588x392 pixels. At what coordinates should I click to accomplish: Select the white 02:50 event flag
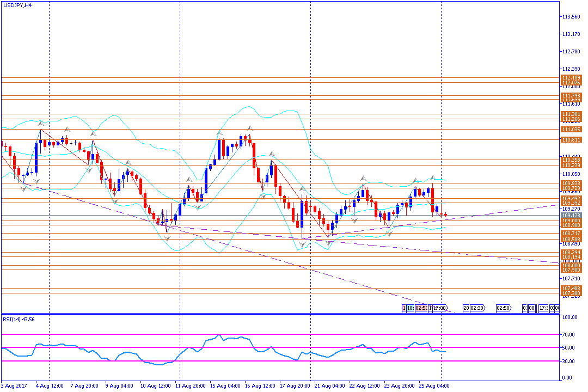(504, 308)
